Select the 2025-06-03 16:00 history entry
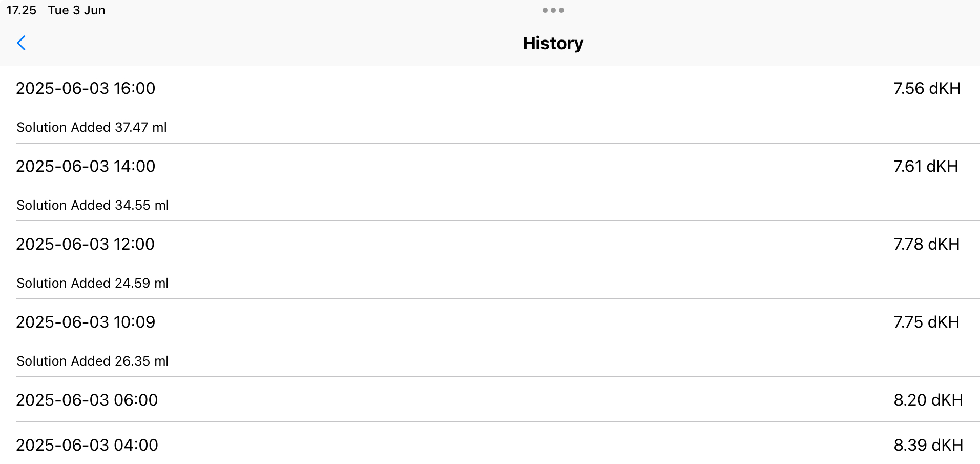980x464 pixels. [86, 88]
